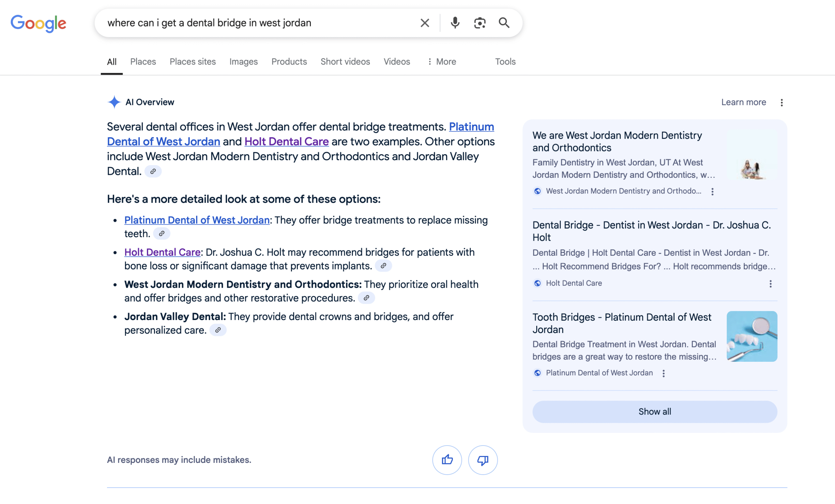The image size is (835, 504).
Task: Click globe icon beside Platinum Dental source
Action: click(538, 373)
